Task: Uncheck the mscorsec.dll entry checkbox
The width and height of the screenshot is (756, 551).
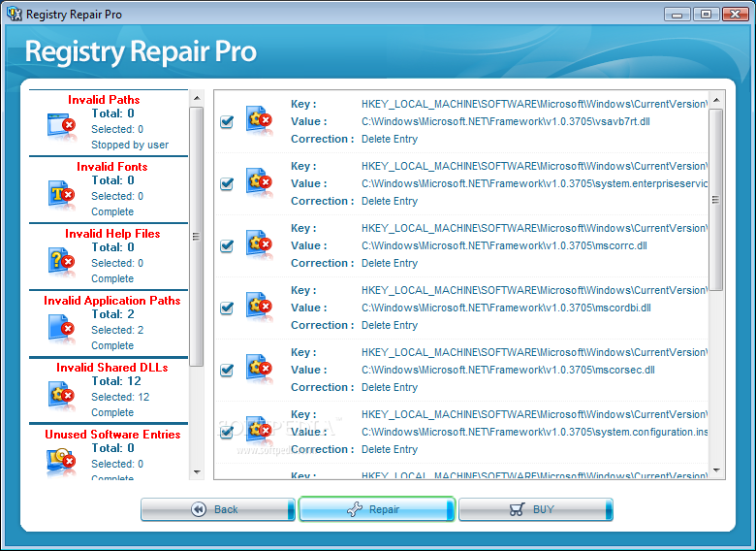Action: 227,370
